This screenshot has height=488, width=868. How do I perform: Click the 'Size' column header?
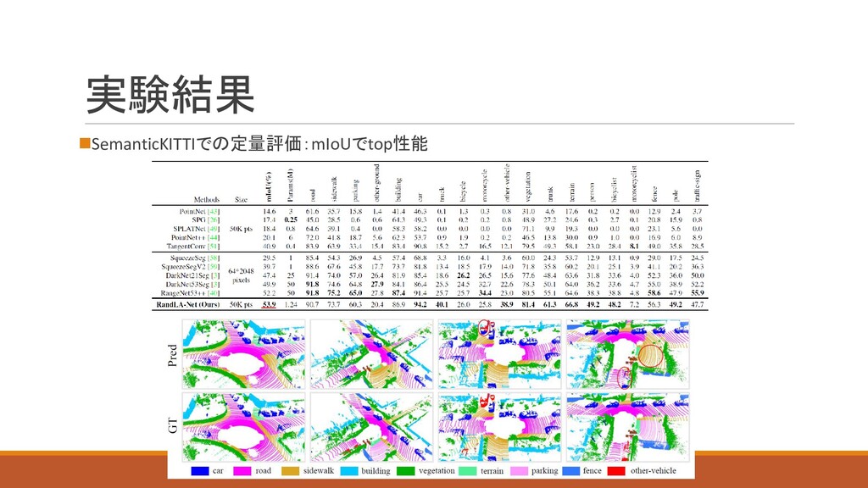241,200
